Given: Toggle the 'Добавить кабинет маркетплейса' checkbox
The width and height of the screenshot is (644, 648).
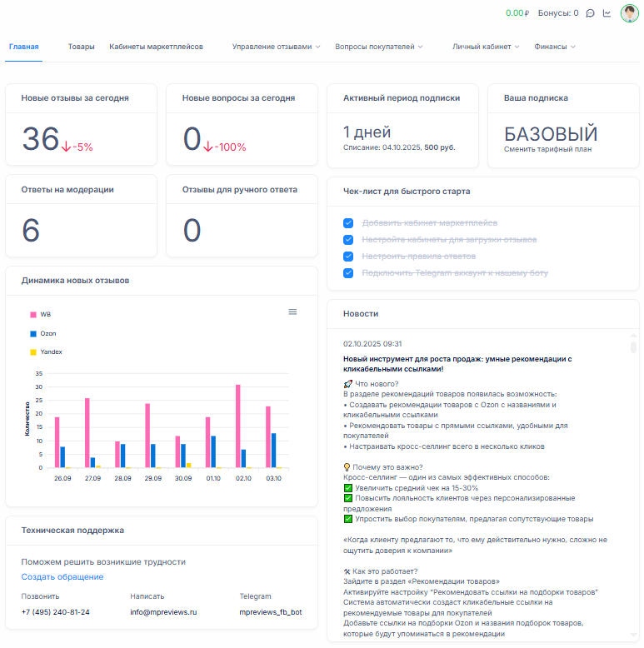Looking at the screenshot, I should (348, 223).
